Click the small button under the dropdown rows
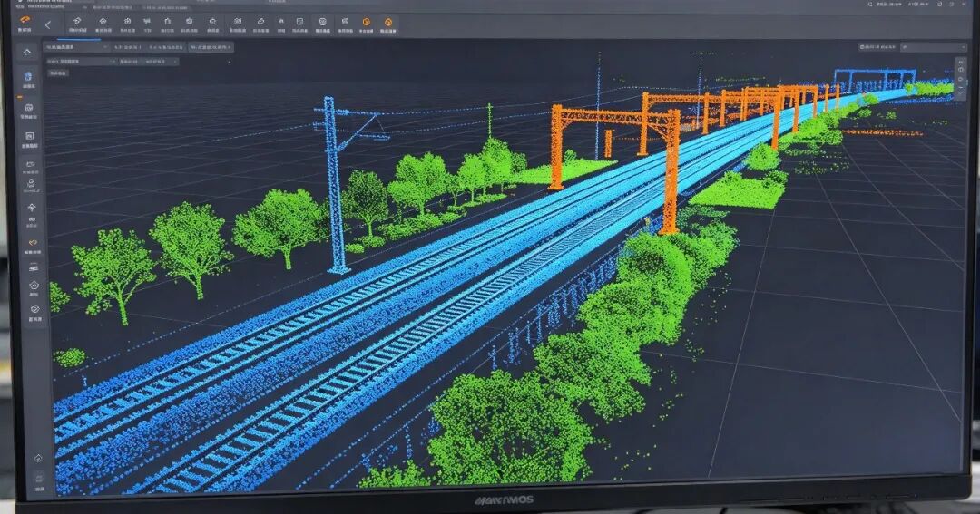Screen dimensions: 980x514 click(58, 73)
